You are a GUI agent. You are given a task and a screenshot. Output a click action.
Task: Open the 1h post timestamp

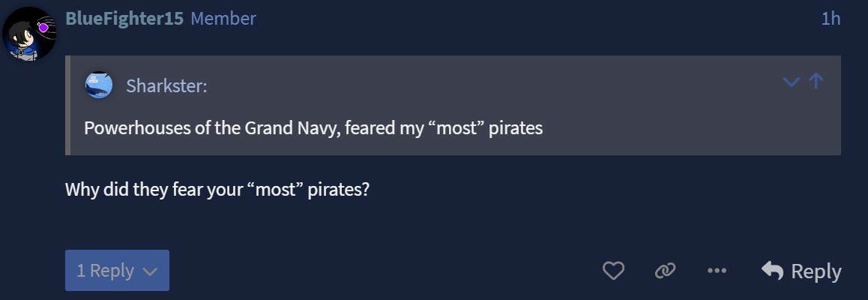point(831,19)
